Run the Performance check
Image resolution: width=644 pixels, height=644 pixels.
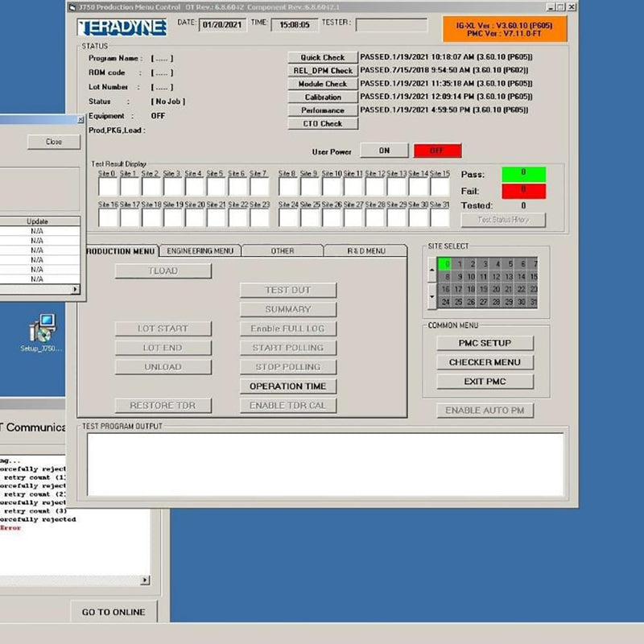323,110
